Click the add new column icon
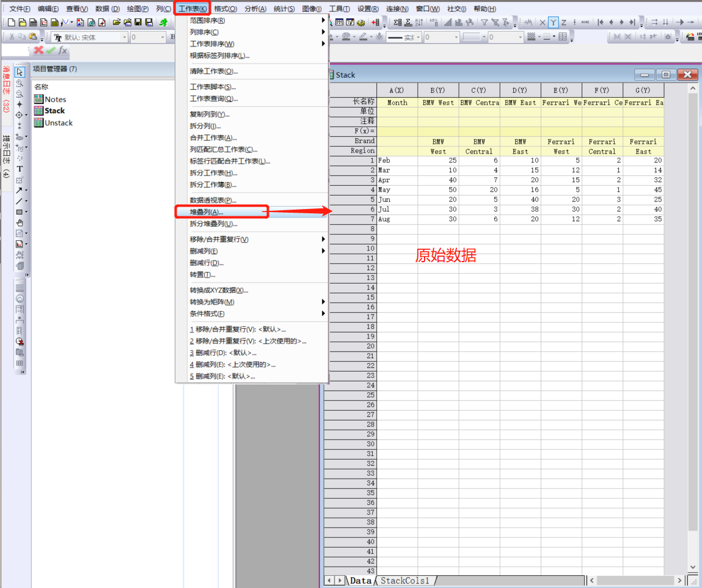 375,22
